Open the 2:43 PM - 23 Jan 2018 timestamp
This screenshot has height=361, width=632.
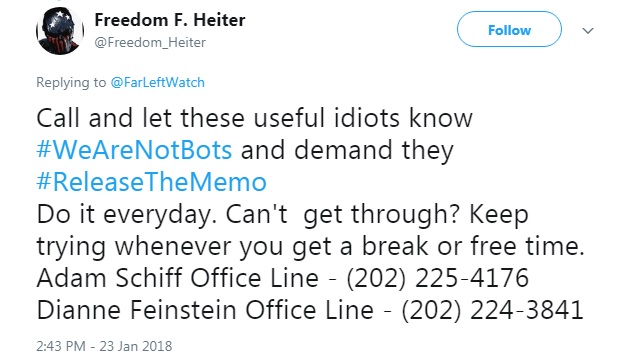[104, 346]
